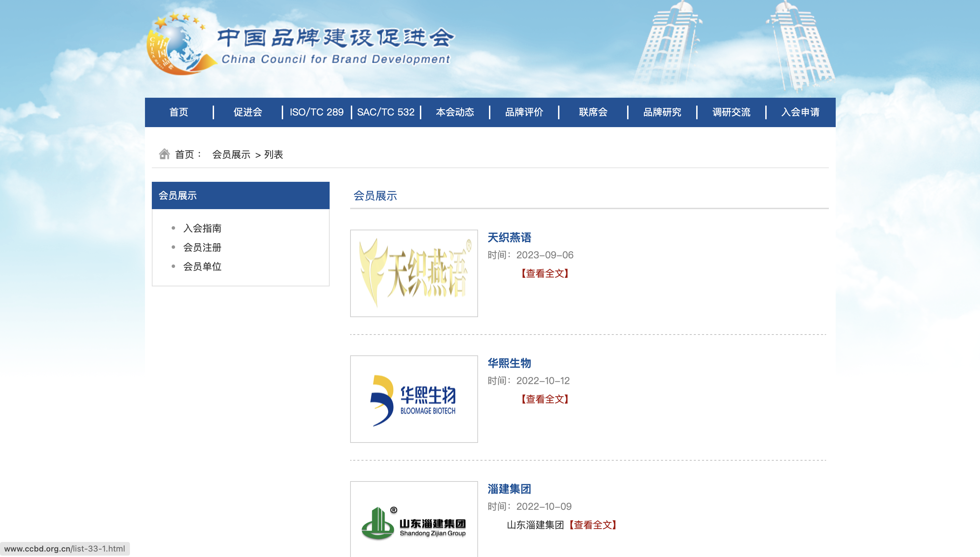Click the 会员展示 sidebar header

(240, 195)
